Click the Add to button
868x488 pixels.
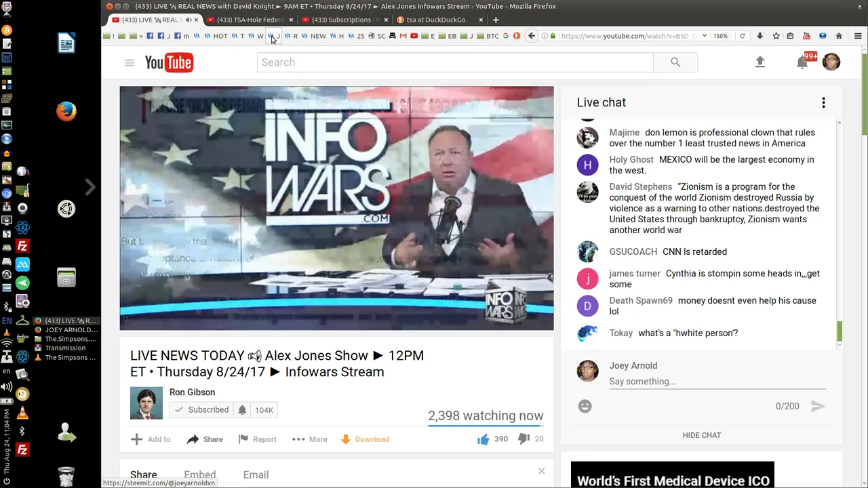(x=151, y=439)
